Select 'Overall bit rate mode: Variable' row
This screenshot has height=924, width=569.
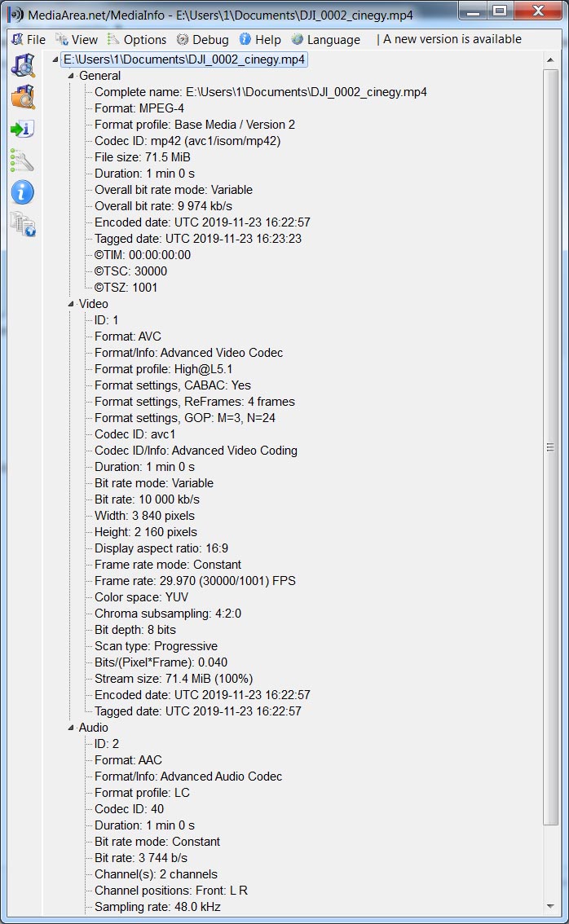click(174, 190)
